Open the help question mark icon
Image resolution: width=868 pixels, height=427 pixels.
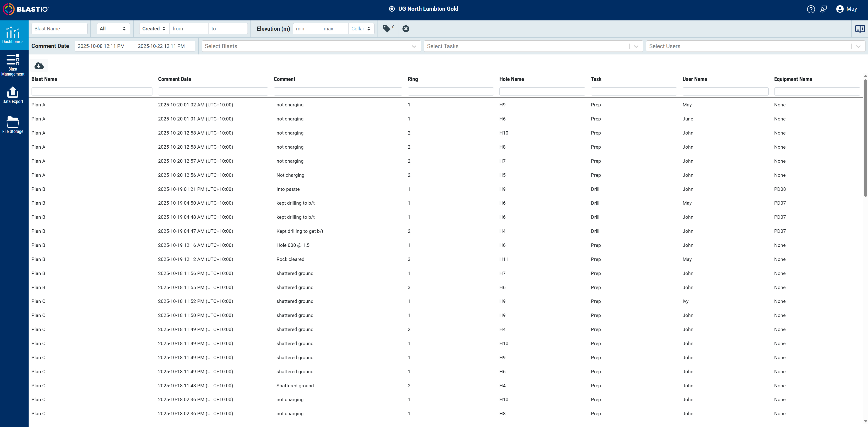click(x=811, y=9)
